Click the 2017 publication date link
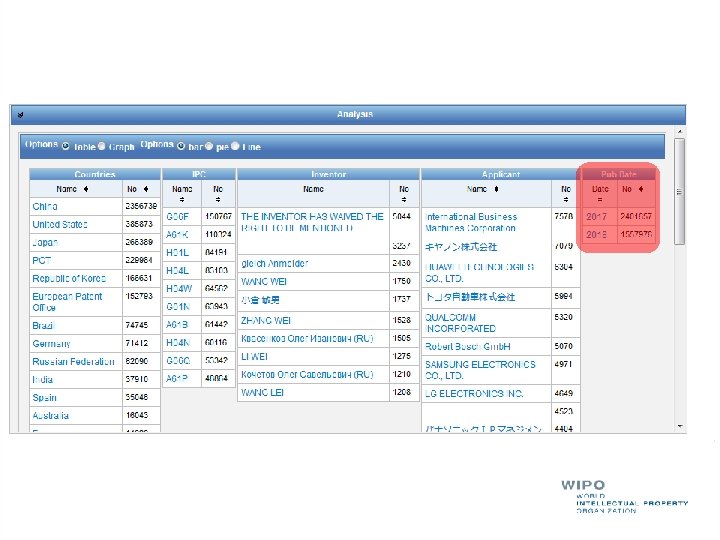The width and height of the screenshot is (720, 540). coord(596,216)
